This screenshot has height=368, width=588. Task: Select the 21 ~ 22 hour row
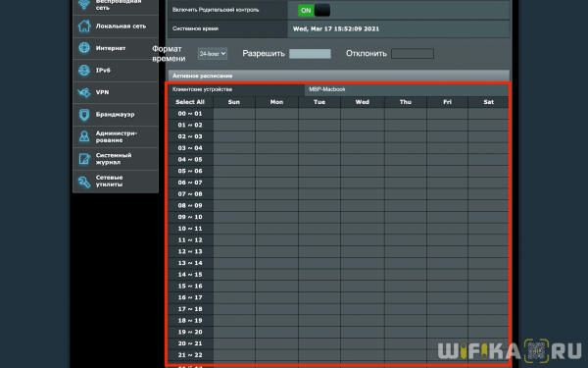point(190,355)
